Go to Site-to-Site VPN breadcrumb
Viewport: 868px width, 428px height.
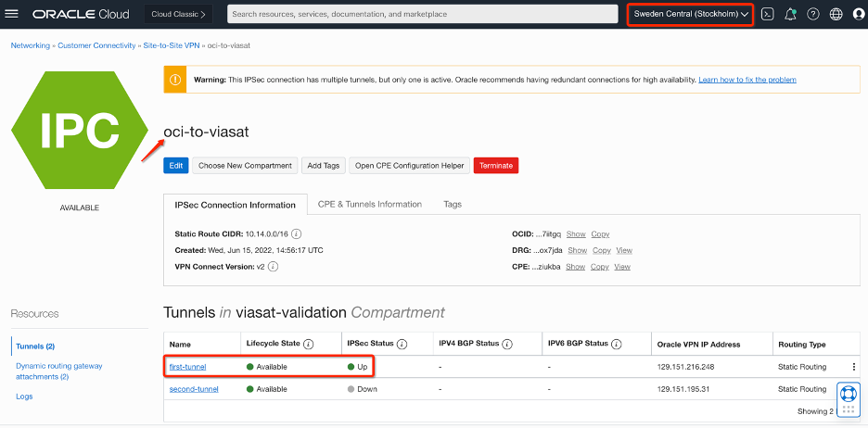point(171,45)
